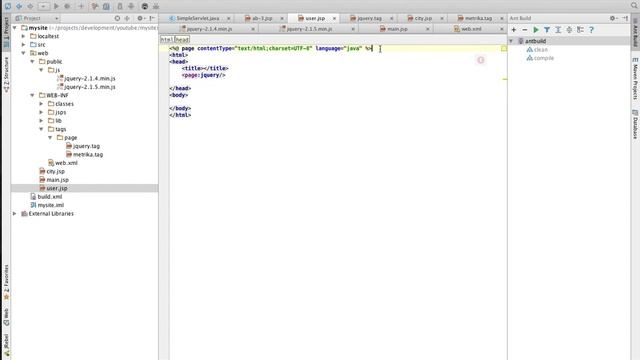Collapse the mysite project root node
This screenshot has height=360, width=640.
pos(15,28)
